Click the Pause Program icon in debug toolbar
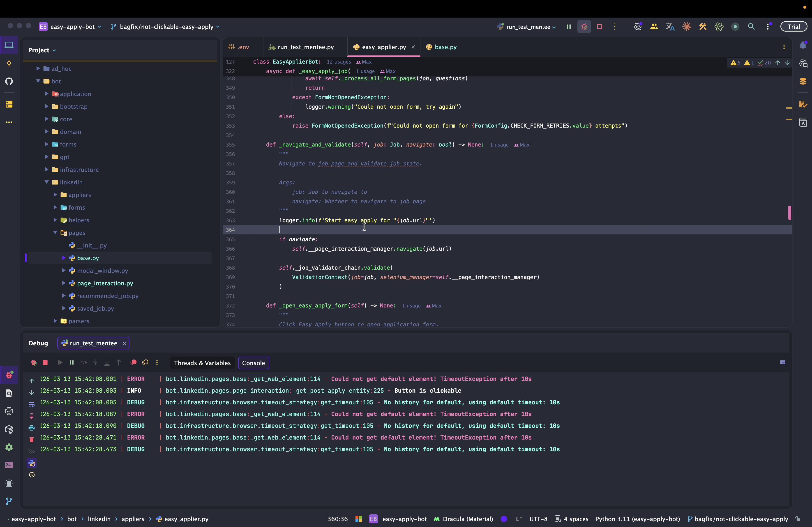This screenshot has width=812, height=527. (72, 362)
